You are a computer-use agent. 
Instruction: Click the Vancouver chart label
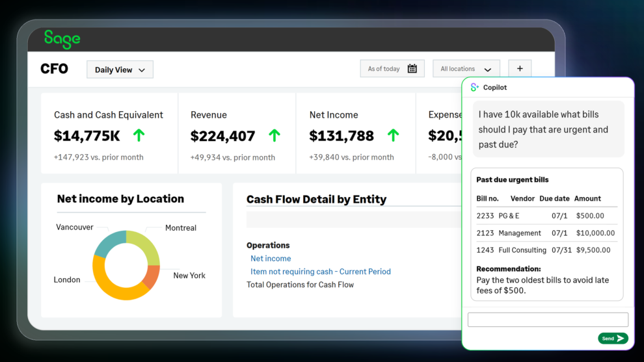point(75,227)
